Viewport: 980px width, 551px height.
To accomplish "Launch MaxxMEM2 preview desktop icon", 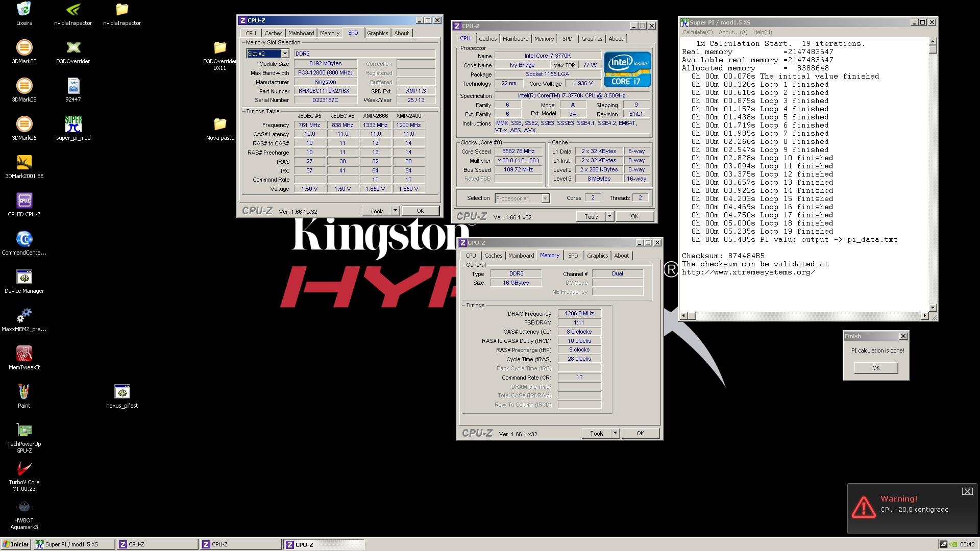I will (24, 320).
